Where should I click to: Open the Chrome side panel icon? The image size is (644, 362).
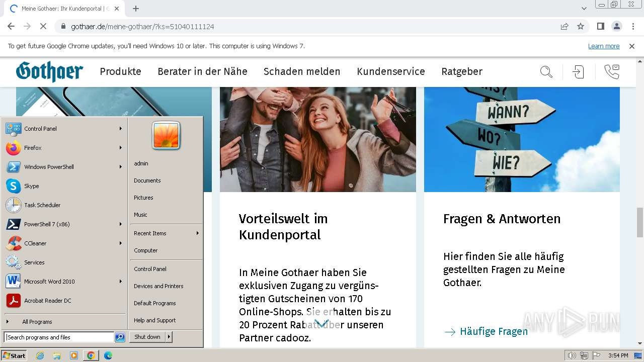pos(600,26)
